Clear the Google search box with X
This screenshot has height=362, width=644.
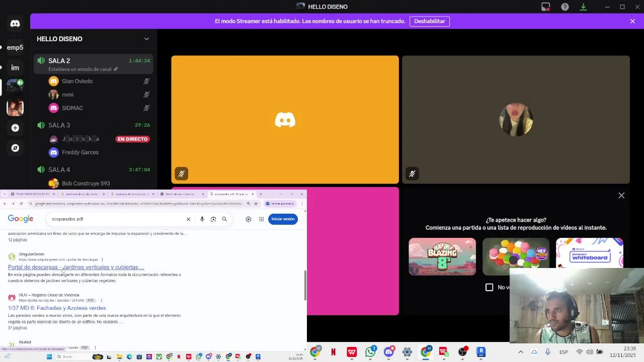189,219
